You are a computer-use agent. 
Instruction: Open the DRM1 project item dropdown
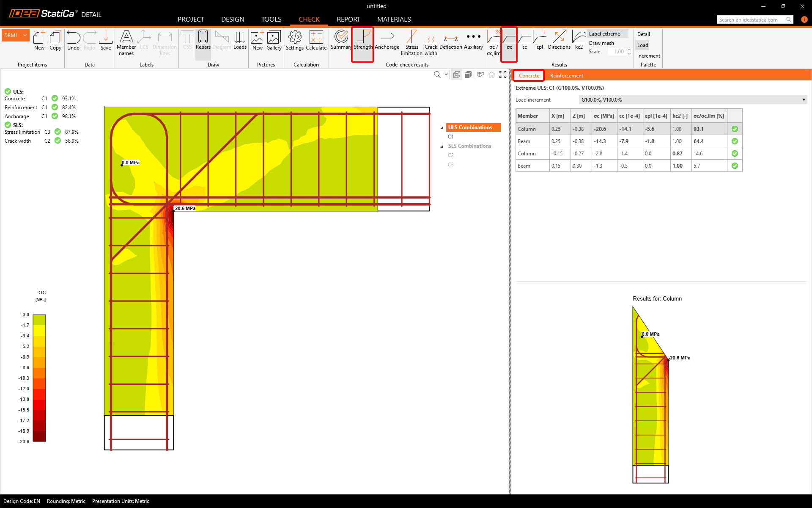tap(25, 36)
